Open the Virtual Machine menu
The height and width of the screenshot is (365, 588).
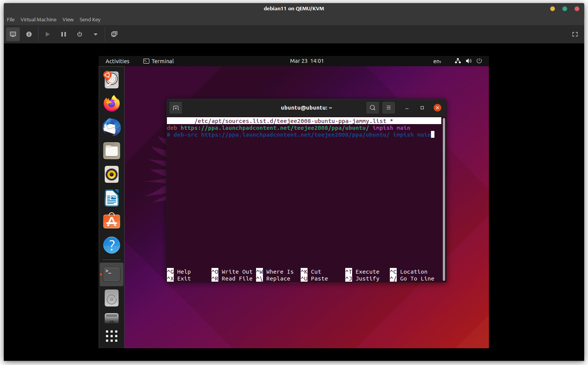pos(38,19)
